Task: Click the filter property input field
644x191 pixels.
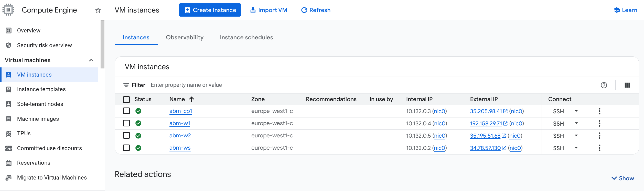Action: coord(371,85)
